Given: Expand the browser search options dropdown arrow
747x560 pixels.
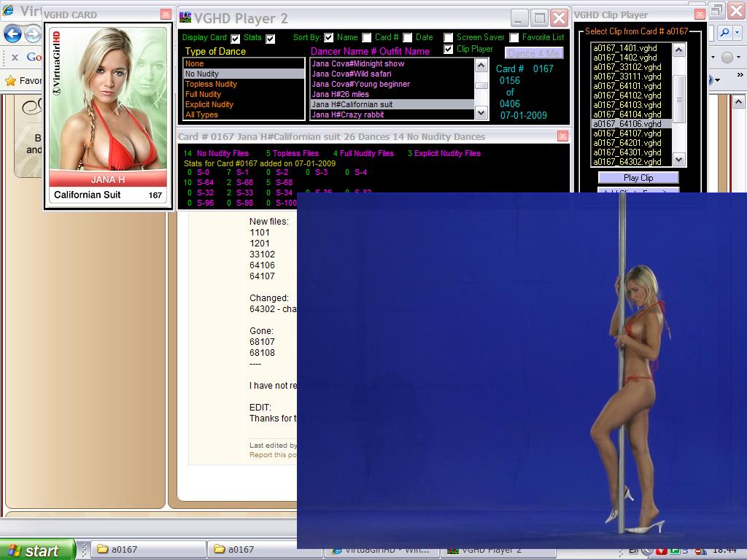Looking at the screenshot, I should tap(738, 32).
